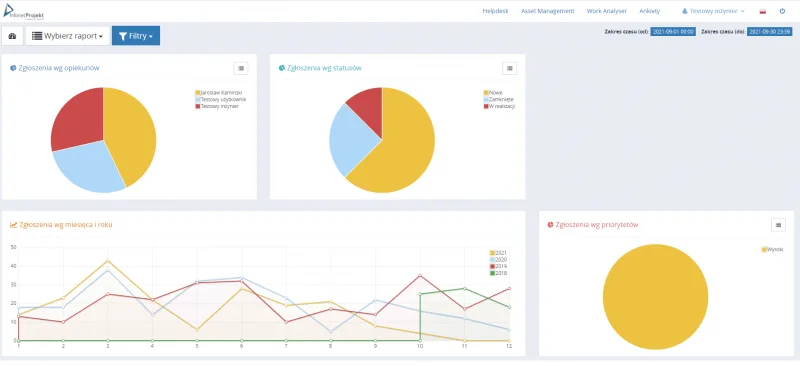Screen dimensions: 800x366
Task: Click the 2018 point at month 11
Action: tap(465, 288)
